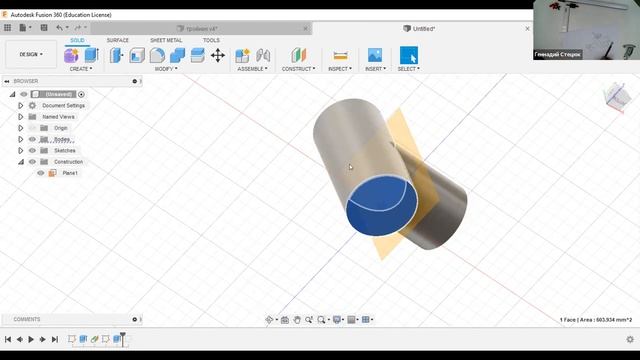
Task: Expand the Sketches folder
Action: tap(20, 151)
